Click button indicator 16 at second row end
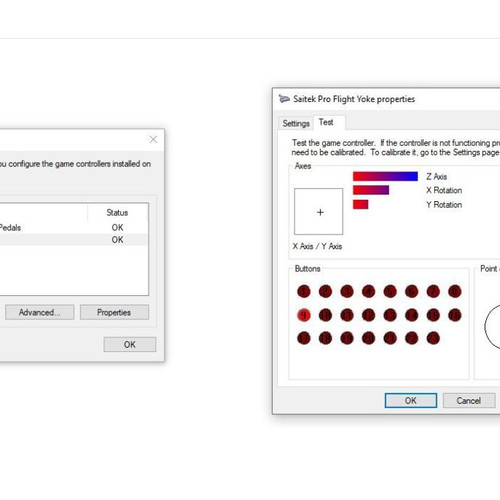The width and height of the screenshot is (500, 500). click(455, 315)
